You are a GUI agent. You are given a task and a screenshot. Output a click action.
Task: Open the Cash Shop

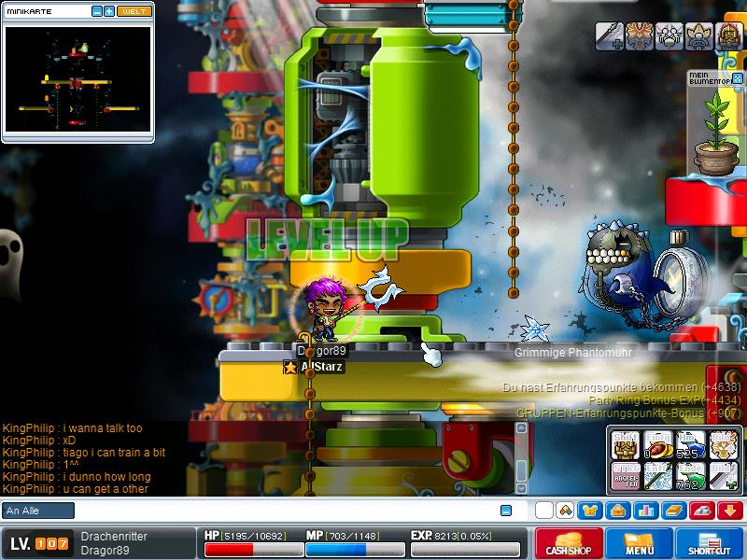(x=569, y=543)
